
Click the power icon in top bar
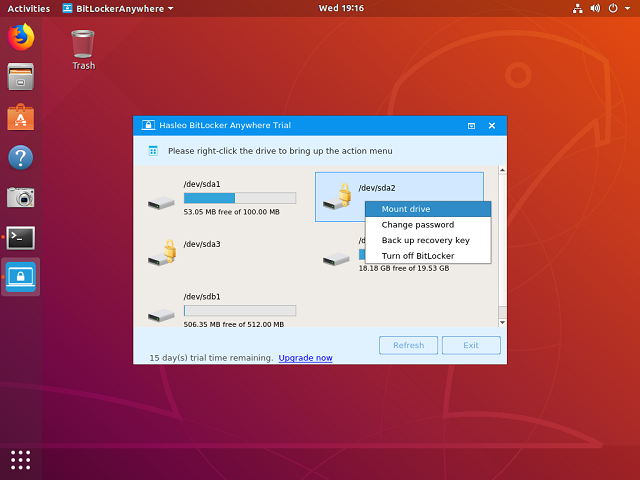(x=613, y=8)
